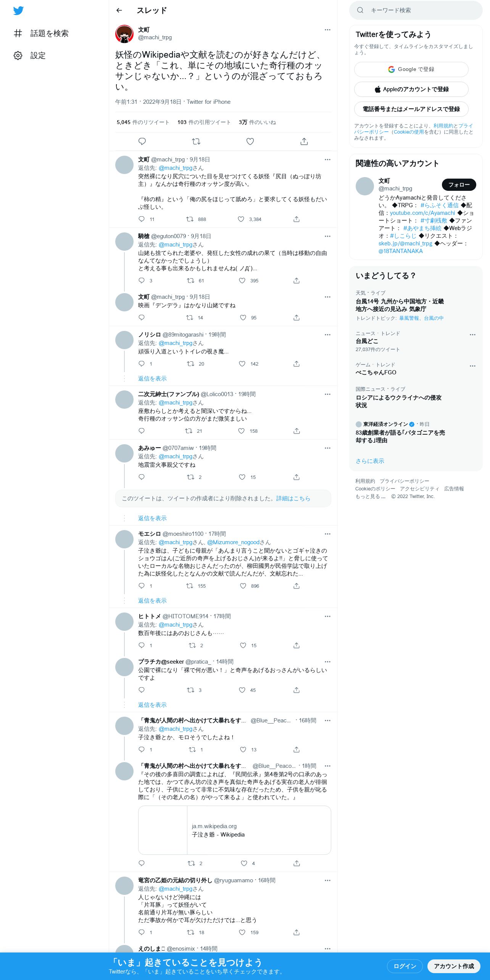
Task: Click the ログイン button in bottom banner
Action: coord(405,966)
